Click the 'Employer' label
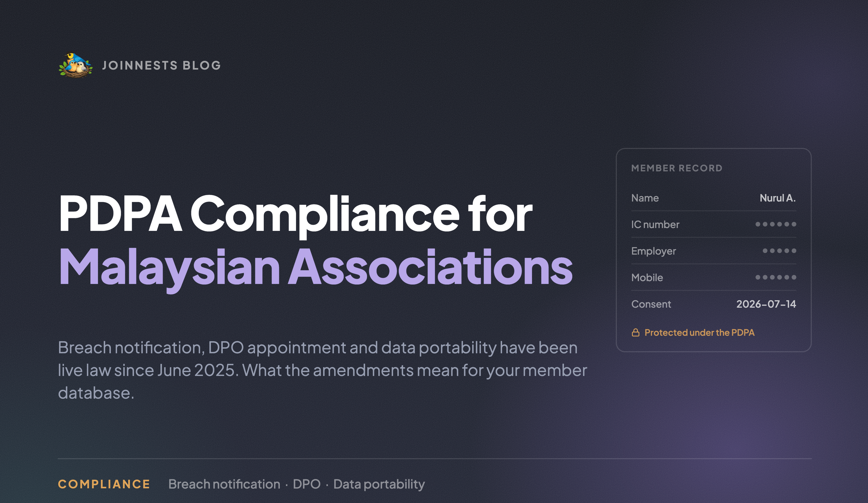The image size is (868, 503). [x=653, y=251]
